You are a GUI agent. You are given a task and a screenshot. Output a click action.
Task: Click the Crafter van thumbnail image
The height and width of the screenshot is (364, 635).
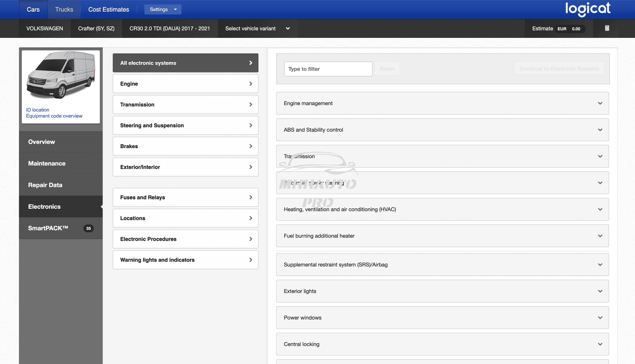[x=61, y=75]
